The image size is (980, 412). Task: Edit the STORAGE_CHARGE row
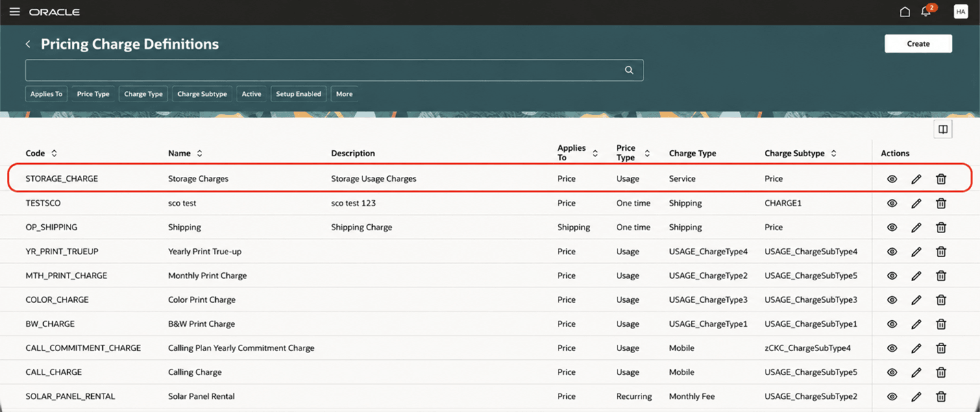[916, 179]
